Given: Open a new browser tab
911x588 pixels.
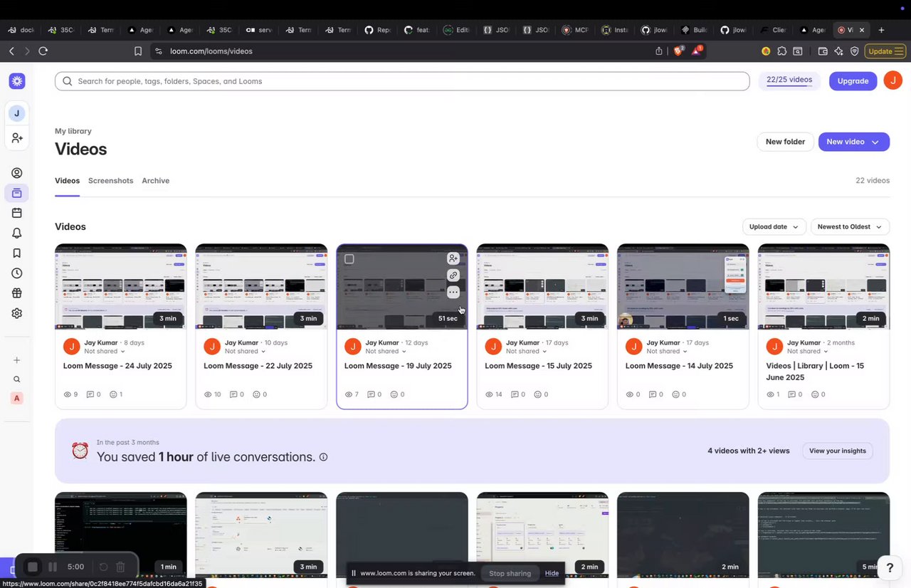Looking at the screenshot, I should (882, 30).
